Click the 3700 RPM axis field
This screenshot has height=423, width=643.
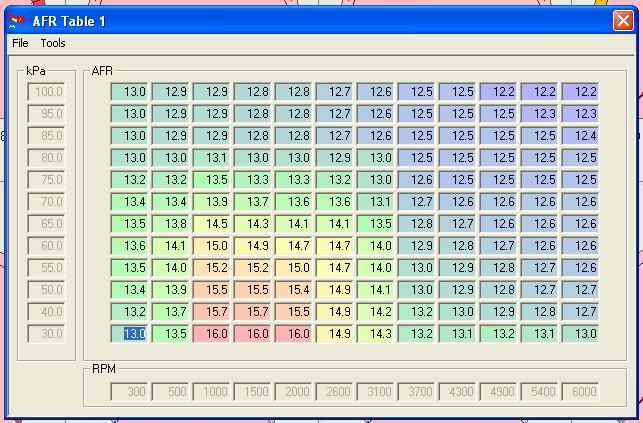[x=416, y=392]
